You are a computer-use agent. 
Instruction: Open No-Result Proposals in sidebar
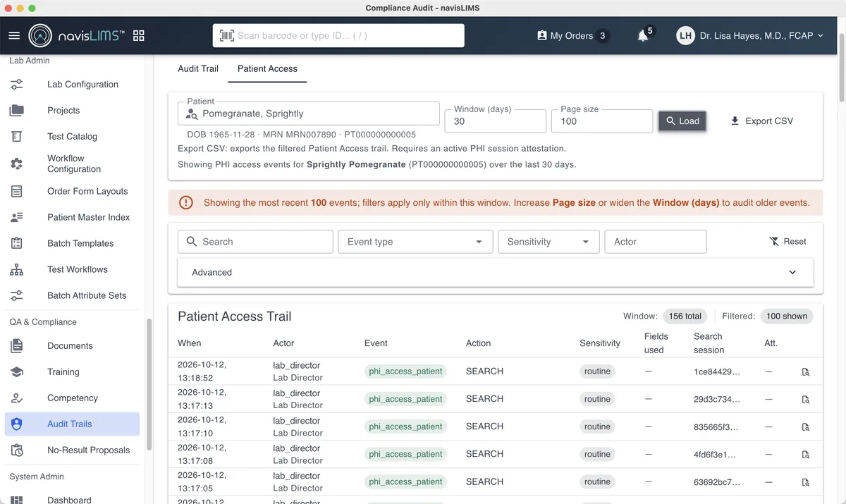[x=72, y=450]
